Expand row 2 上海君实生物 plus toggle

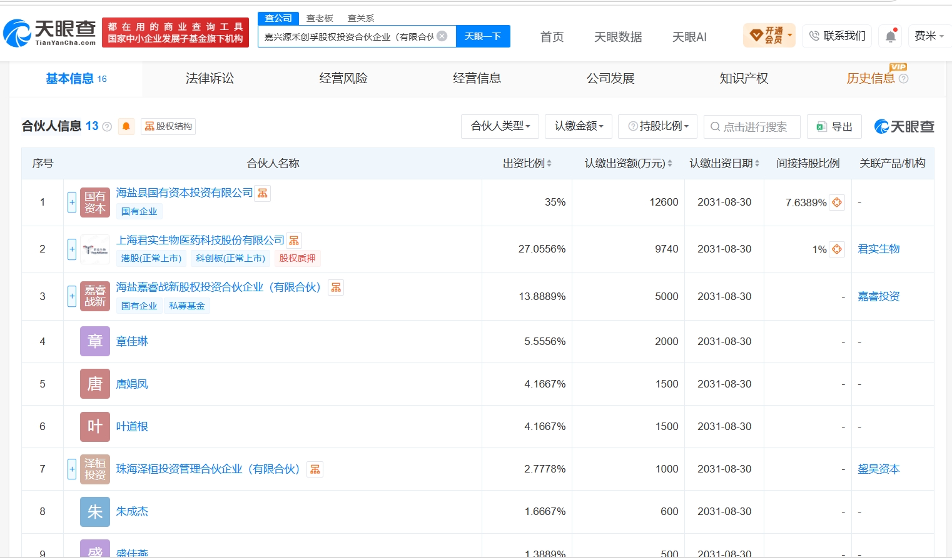pyautogui.click(x=72, y=249)
